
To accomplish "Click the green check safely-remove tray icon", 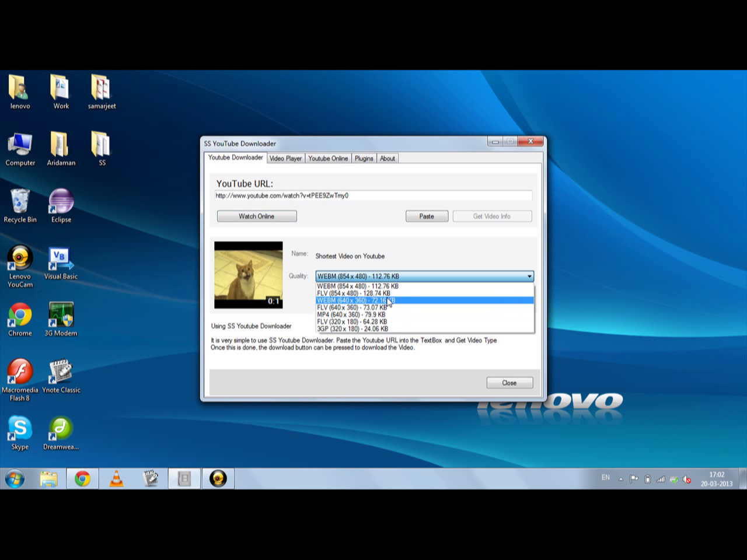I will [674, 480].
